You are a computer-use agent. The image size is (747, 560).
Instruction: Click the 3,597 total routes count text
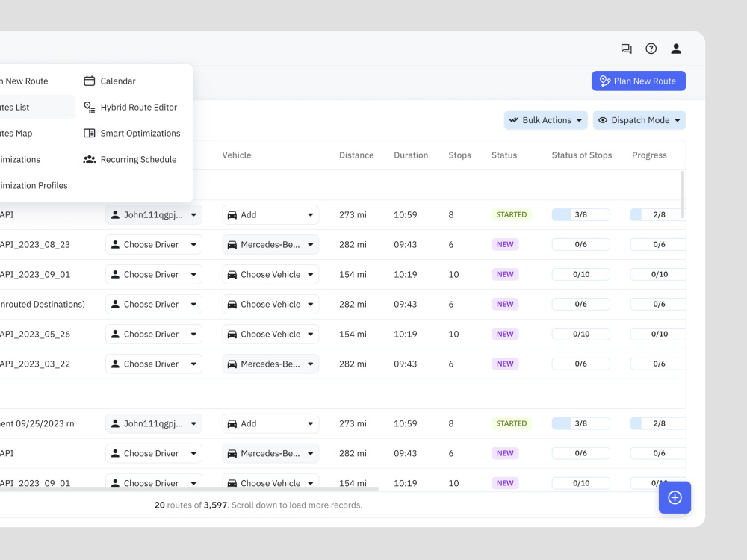(215, 505)
